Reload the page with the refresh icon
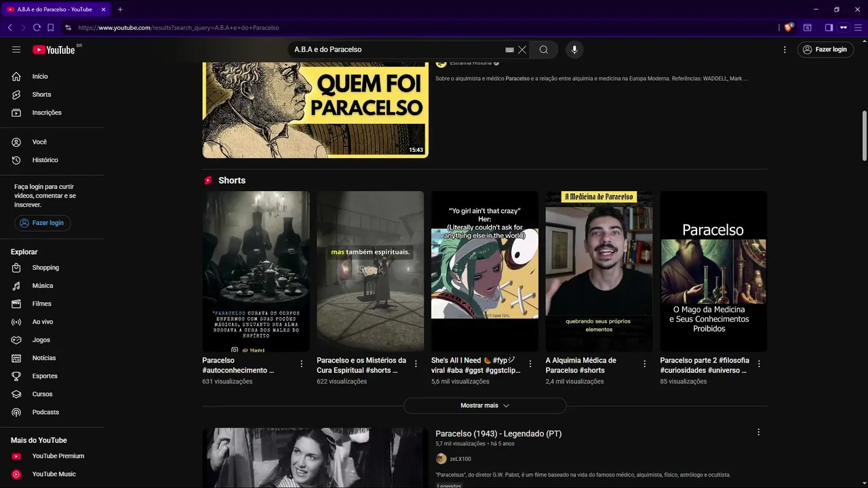The width and height of the screenshot is (868, 488). [37, 28]
